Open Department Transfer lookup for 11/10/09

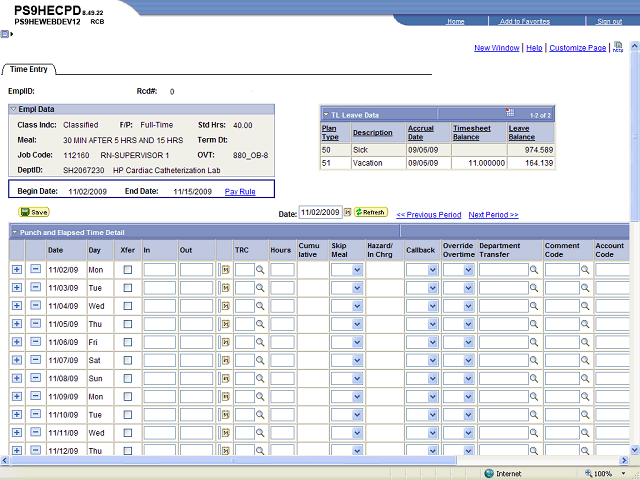(x=534, y=414)
